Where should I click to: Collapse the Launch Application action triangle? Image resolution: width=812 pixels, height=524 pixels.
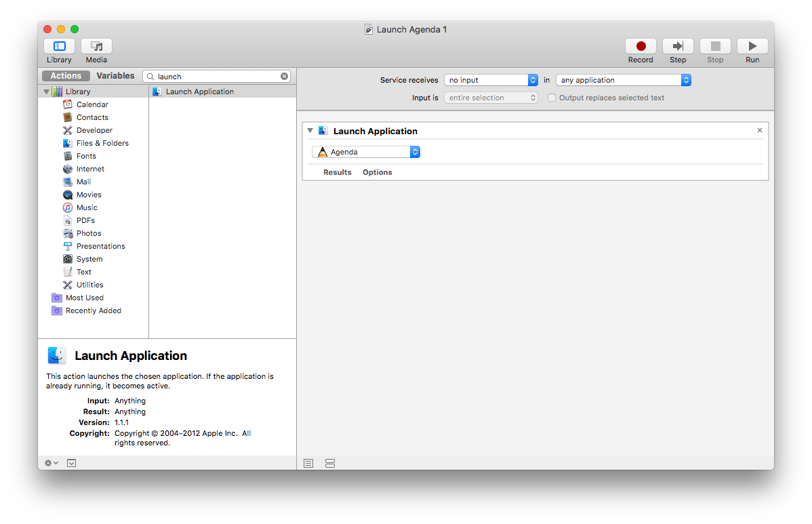click(310, 131)
